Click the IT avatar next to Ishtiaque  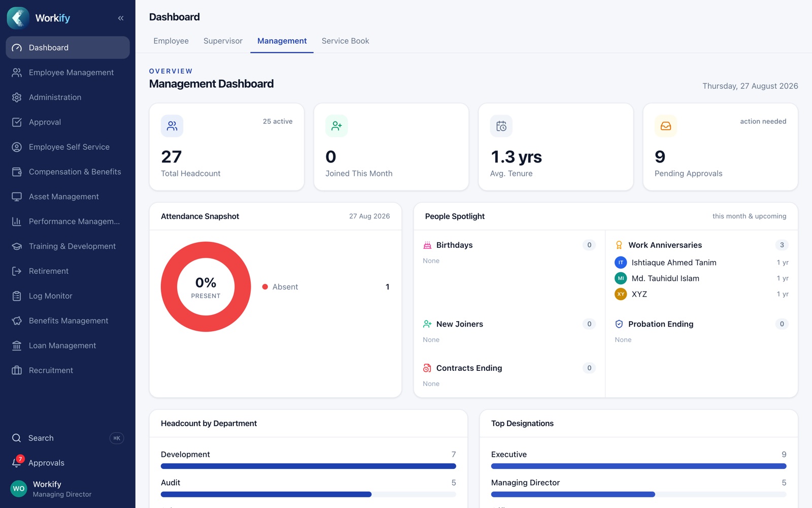click(x=621, y=263)
